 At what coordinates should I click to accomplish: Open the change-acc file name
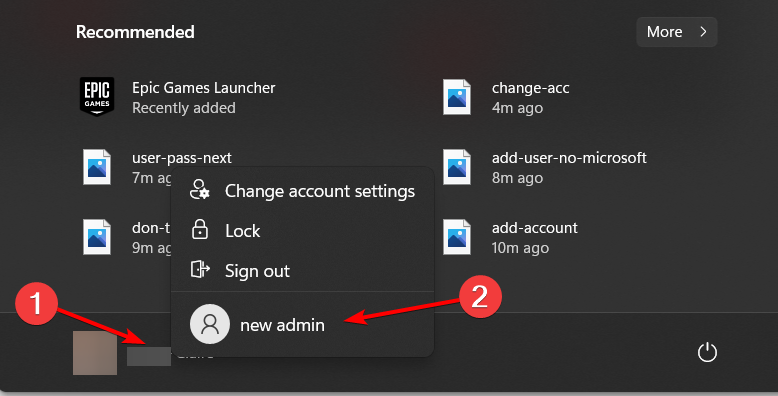point(530,88)
